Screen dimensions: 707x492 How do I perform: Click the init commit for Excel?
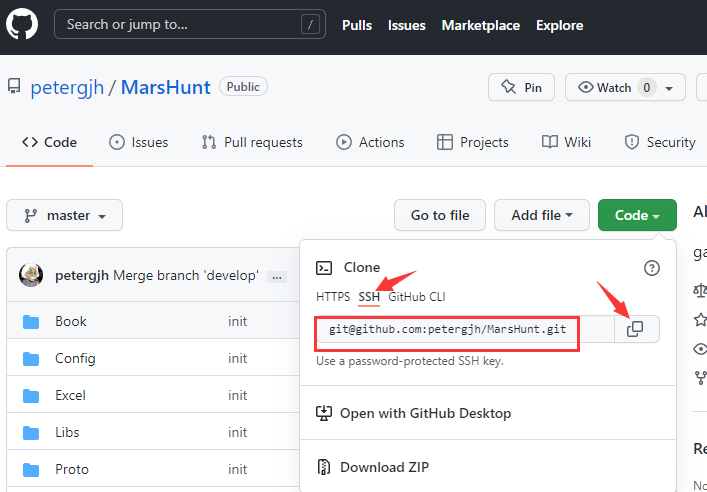pyautogui.click(x=238, y=395)
